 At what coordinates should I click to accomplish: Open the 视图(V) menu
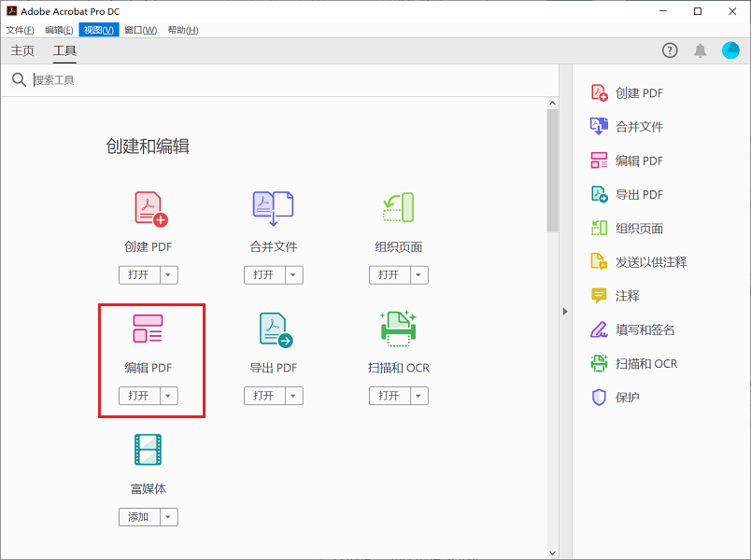tap(99, 30)
